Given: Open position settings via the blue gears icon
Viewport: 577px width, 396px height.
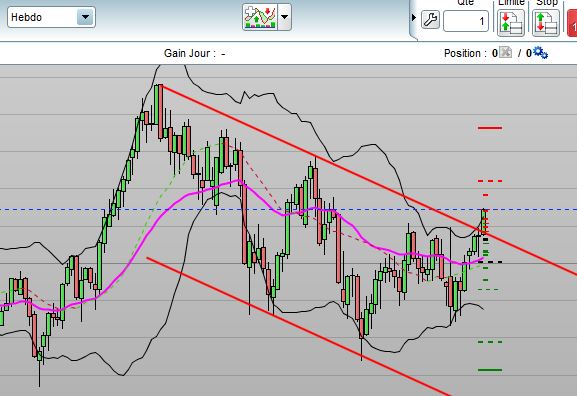Looking at the screenshot, I should pos(541,53).
